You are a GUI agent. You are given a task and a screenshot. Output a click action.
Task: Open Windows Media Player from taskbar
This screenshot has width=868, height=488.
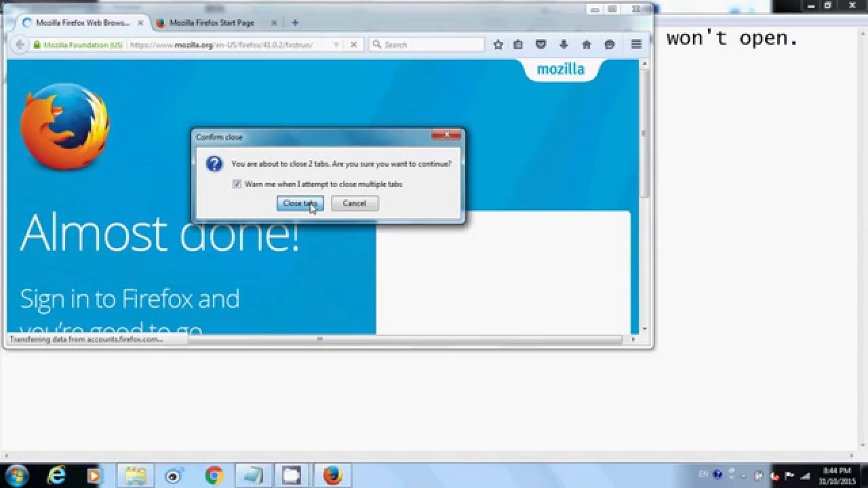(x=93, y=476)
